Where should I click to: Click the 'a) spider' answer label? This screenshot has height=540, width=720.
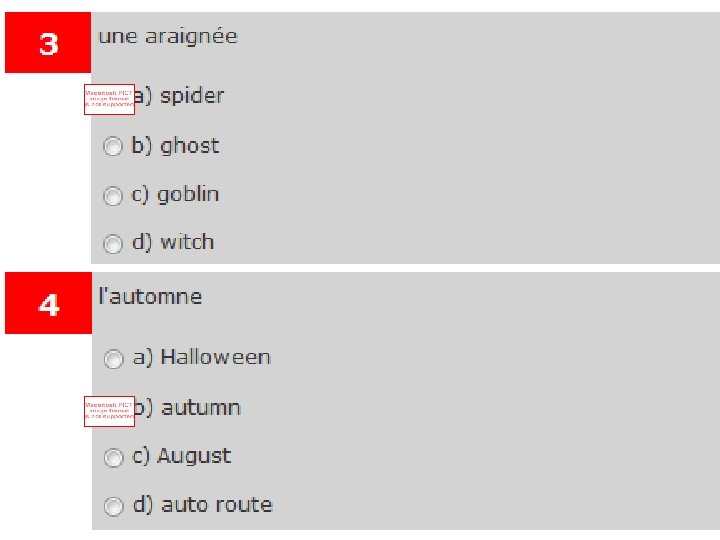point(180,96)
